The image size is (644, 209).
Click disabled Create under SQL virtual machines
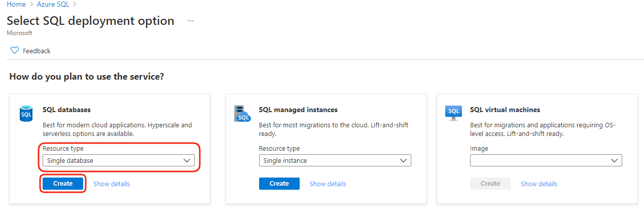490,184
